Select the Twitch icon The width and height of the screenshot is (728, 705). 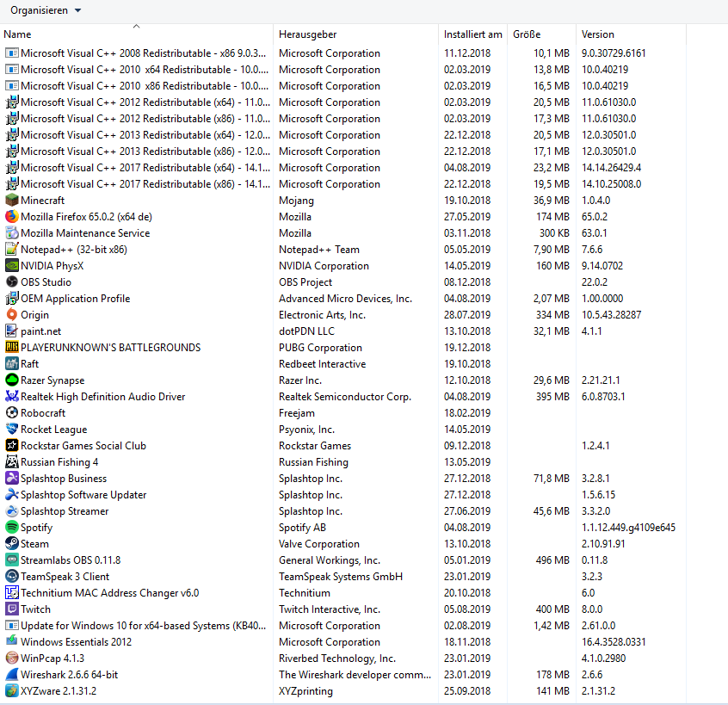click(x=11, y=609)
